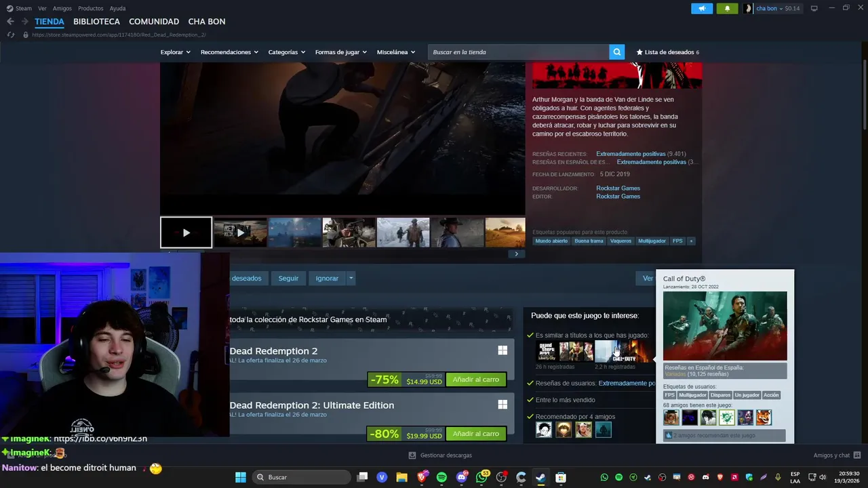Add Red Dead Redemption 2 to cart

[x=475, y=380]
